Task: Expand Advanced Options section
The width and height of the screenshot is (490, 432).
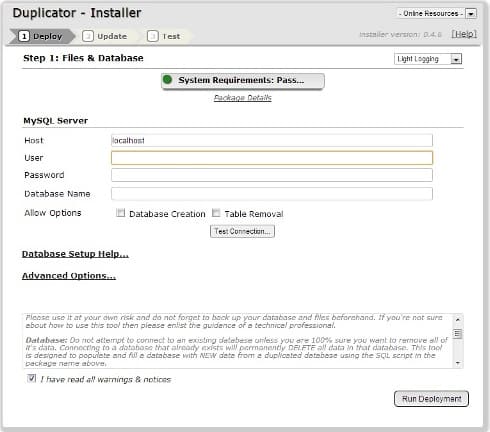Action: 69,276
